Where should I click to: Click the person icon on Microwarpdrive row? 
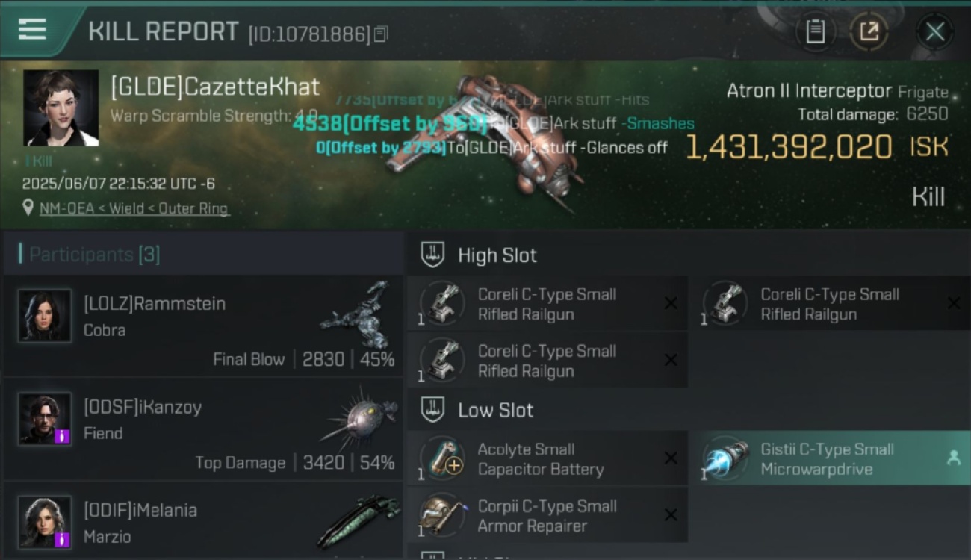(954, 458)
